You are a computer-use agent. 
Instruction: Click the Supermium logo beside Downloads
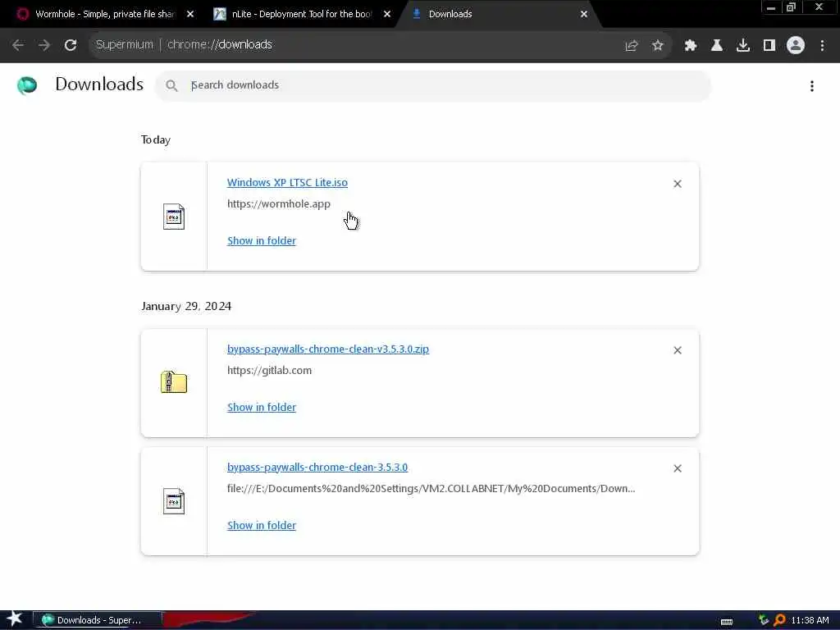pyautogui.click(x=27, y=85)
